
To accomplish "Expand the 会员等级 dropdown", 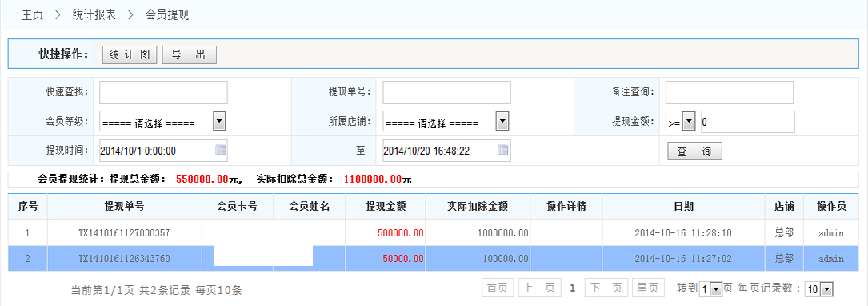I will (x=219, y=121).
